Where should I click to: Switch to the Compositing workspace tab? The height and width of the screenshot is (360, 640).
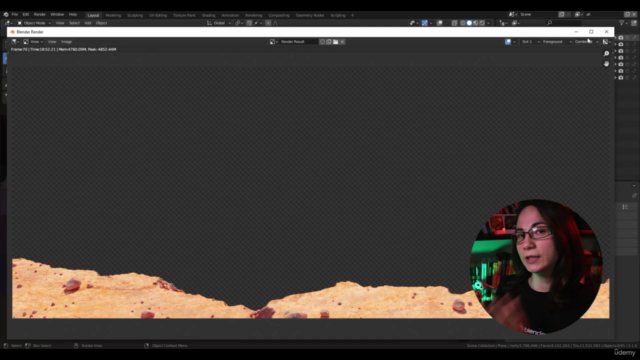click(x=279, y=15)
